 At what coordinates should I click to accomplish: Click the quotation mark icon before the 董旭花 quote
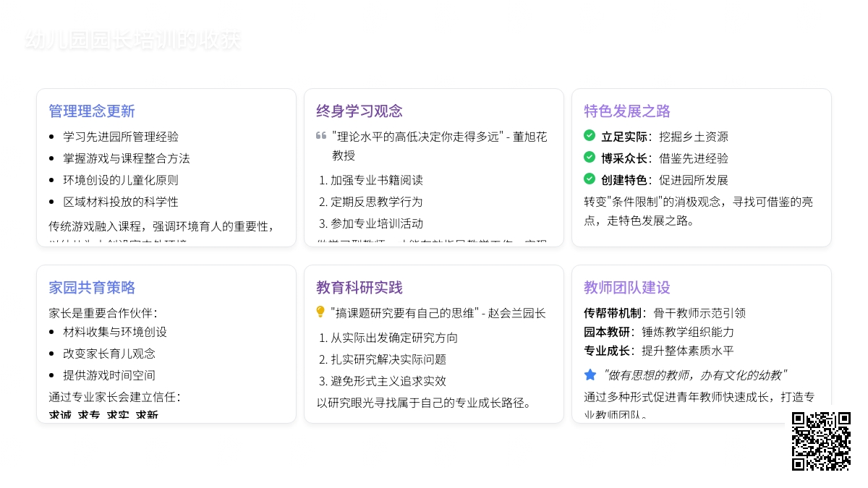[321, 136]
